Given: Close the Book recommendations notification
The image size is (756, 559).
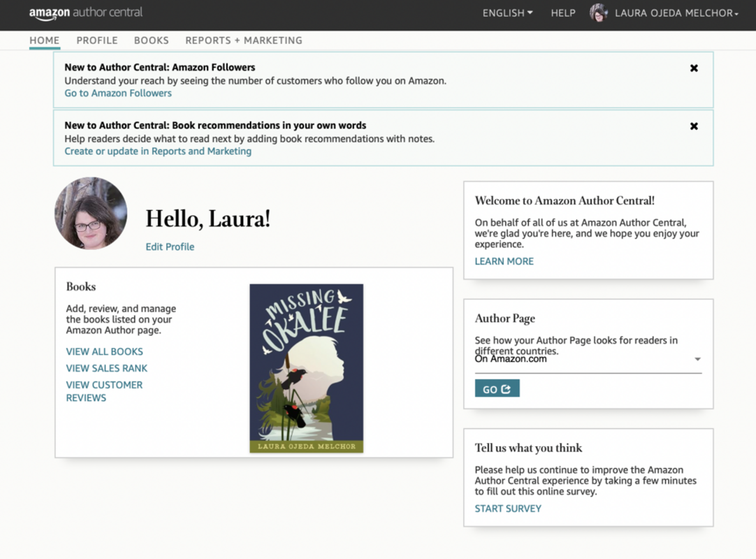Looking at the screenshot, I should (694, 126).
